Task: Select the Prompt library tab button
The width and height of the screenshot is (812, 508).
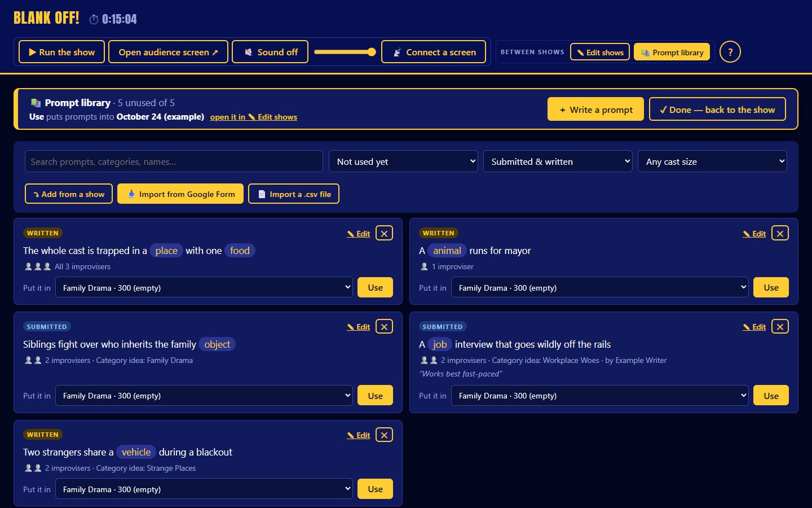Action: [x=672, y=52]
